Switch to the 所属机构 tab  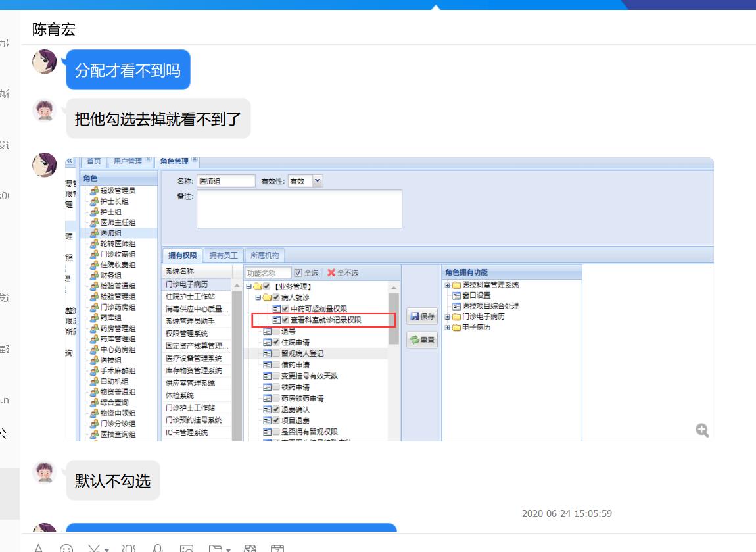click(x=265, y=255)
